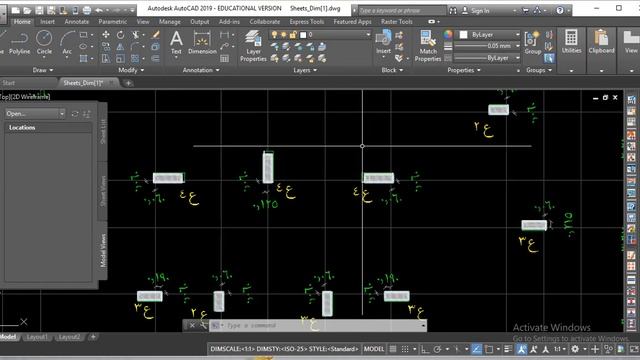This screenshot has width=640, height=360.
Task: Select the Rectangle draw tool
Action: click(x=83, y=35)
